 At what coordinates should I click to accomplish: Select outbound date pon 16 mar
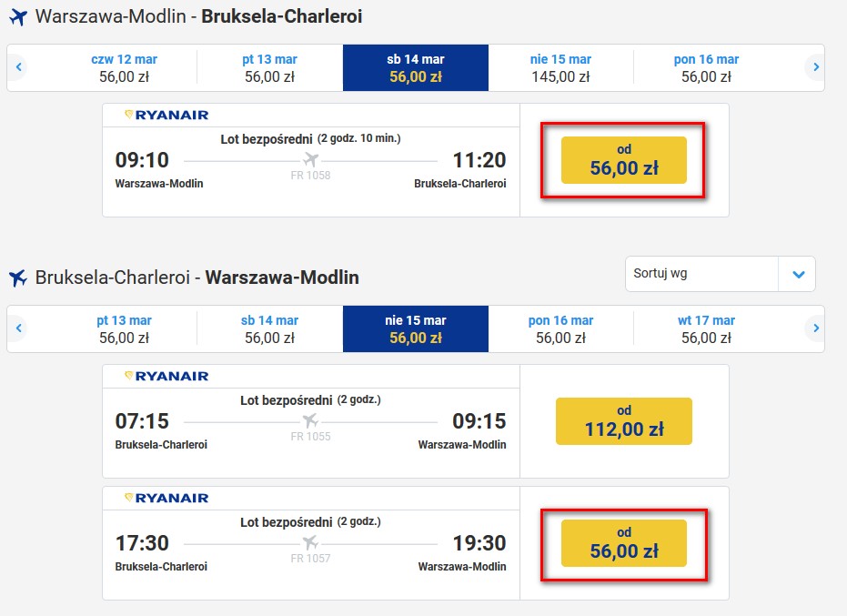click(x=706, y=67)
